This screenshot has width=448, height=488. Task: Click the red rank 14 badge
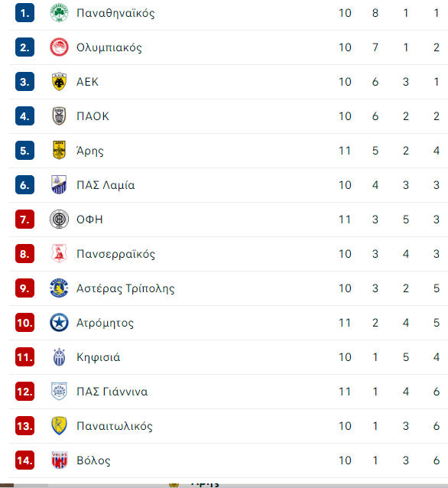pyautogui.click(x=25, y=460)
